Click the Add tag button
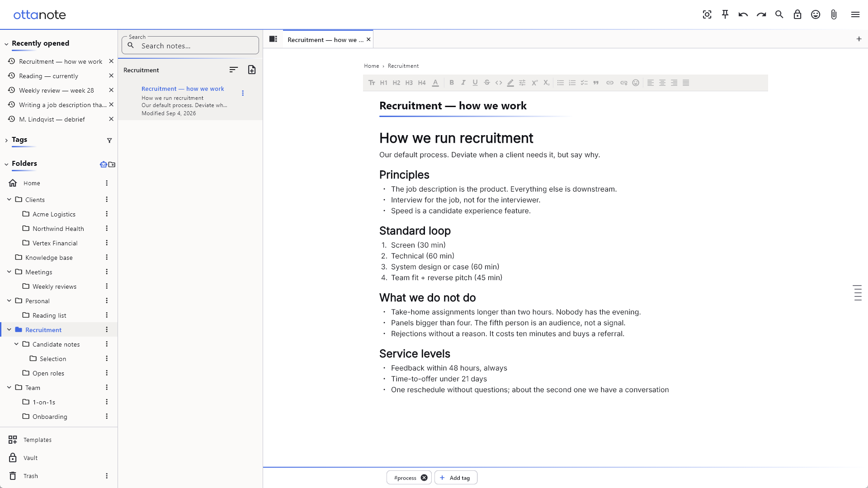This screenshot has width=868, height=488. point(456,478)
